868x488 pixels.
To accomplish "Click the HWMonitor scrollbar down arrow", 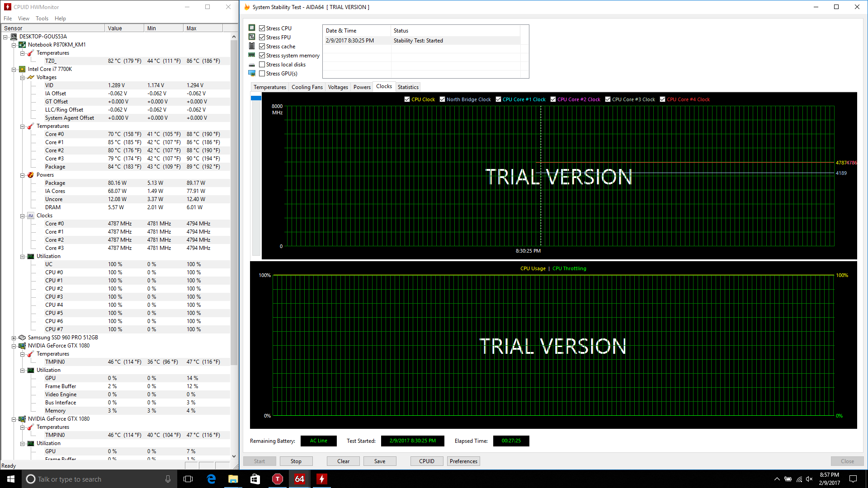I will coord(234,456).
